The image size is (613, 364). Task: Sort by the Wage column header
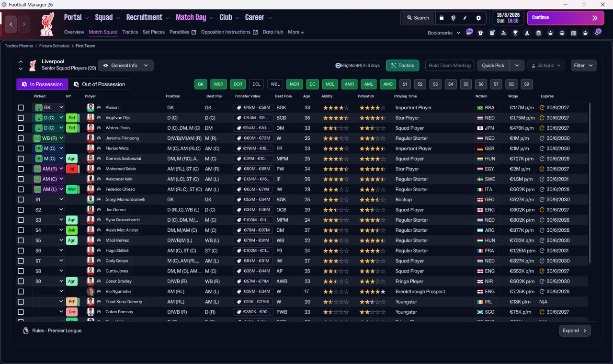(513, 96)
